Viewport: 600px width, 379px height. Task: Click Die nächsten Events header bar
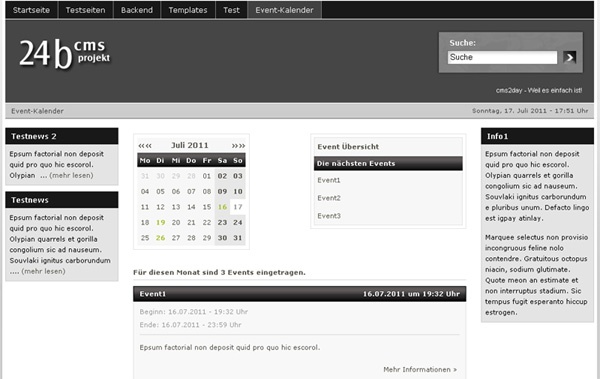(x=388, y=163)
